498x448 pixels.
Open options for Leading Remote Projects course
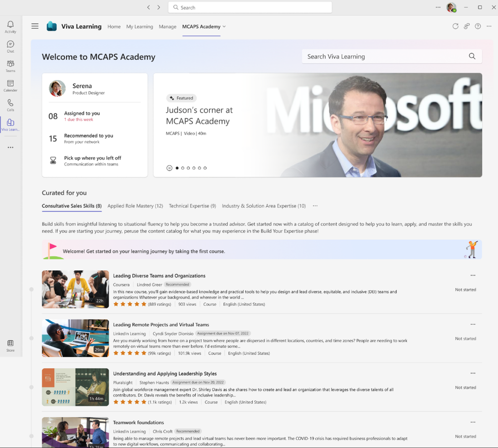click(473, 324)
